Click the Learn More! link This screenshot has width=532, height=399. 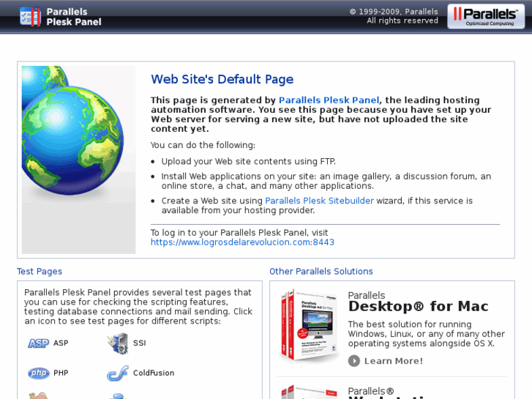tap(394, 361)
